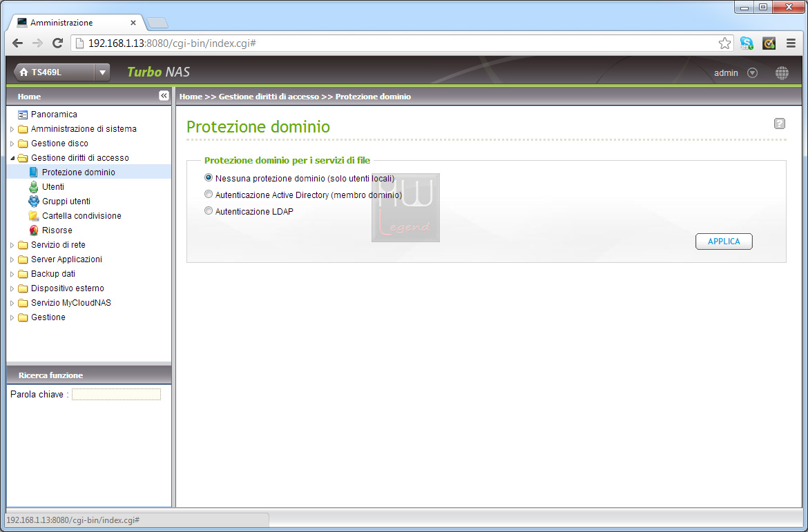Image resolution: width=808 pixels, height=532 pixels.
Task: Expand Servizio MyCloudNAS tree arrow
Action: (12, 303)
